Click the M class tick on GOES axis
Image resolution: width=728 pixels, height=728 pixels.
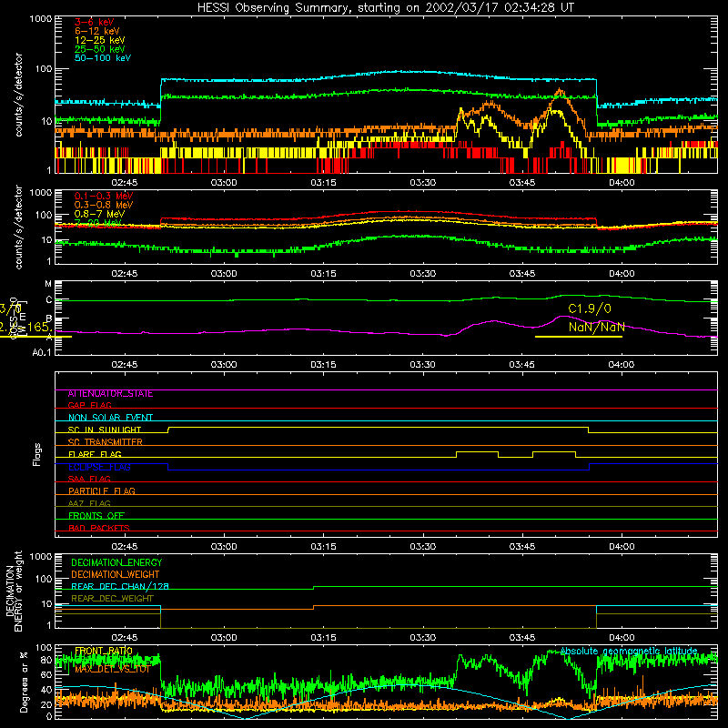48,284
